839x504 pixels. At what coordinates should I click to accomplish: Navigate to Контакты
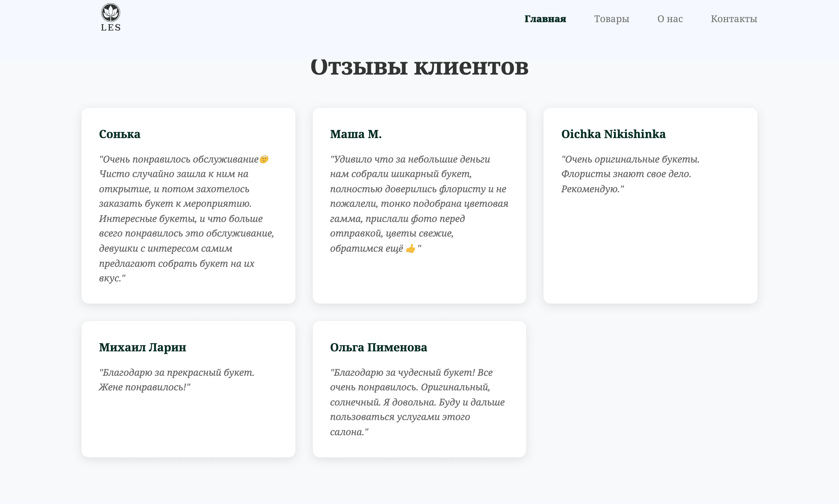(734, 19)
